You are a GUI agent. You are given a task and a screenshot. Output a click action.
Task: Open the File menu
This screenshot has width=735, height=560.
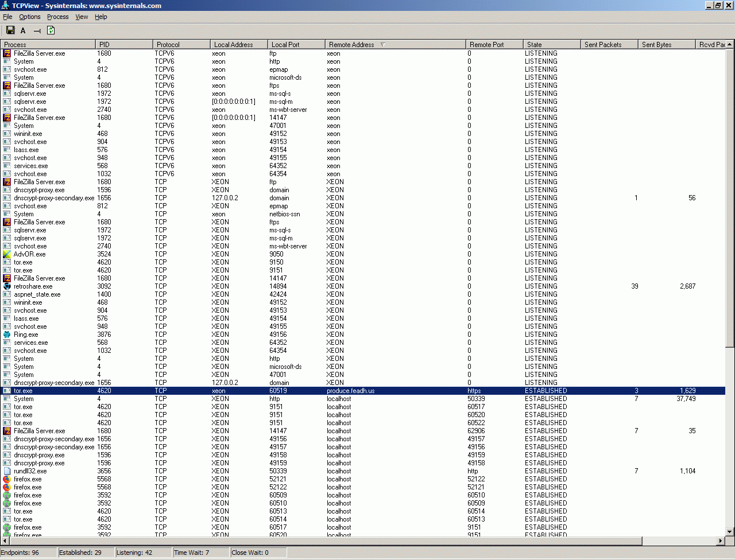pyautogui.click(x=7, y=17)
